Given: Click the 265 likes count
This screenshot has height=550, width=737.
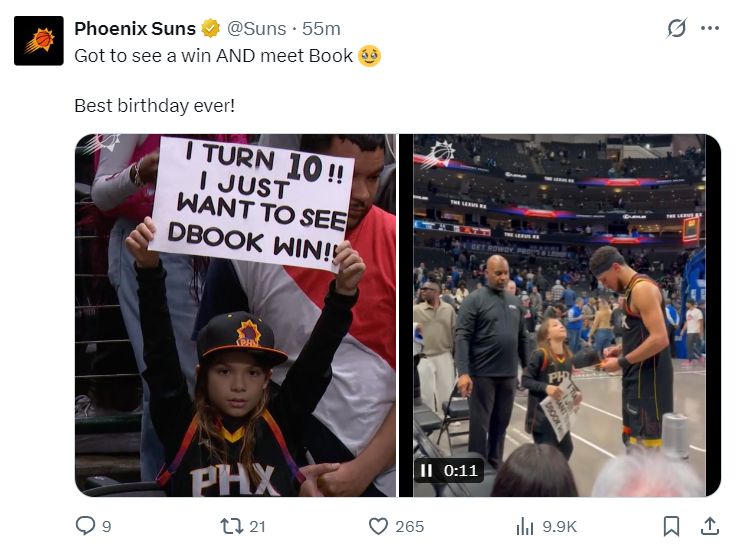Looking at the screenshot, I should pos(409,526).
